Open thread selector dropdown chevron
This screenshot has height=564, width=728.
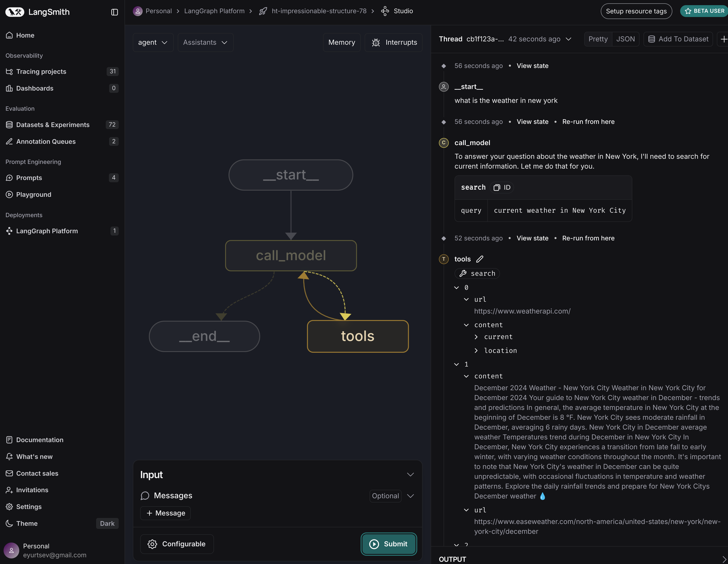point(569,39)
